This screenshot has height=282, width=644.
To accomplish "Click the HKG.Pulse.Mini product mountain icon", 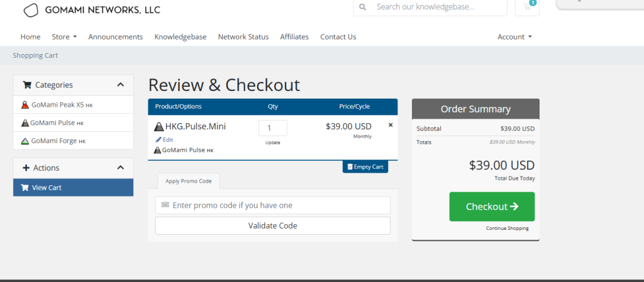I will pos(158,127).
